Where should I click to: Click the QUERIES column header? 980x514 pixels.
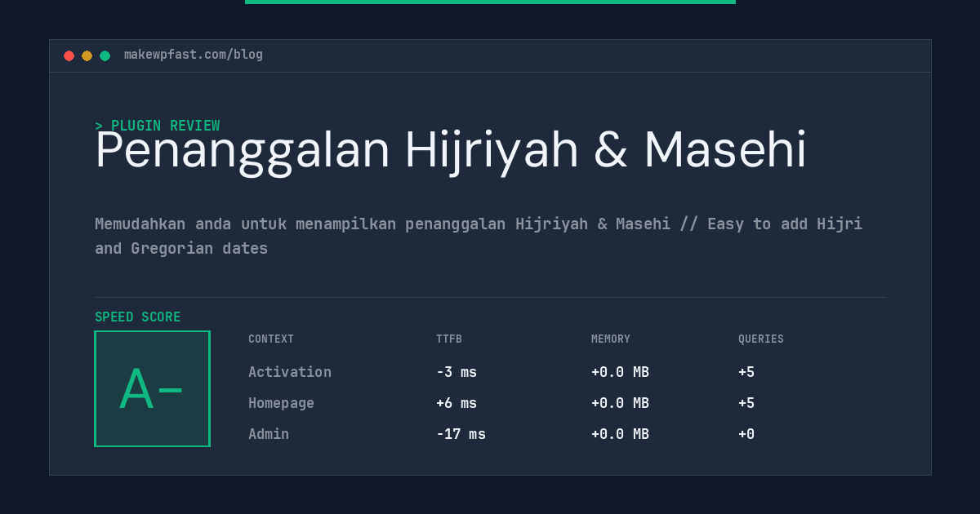tap(761, 339)
